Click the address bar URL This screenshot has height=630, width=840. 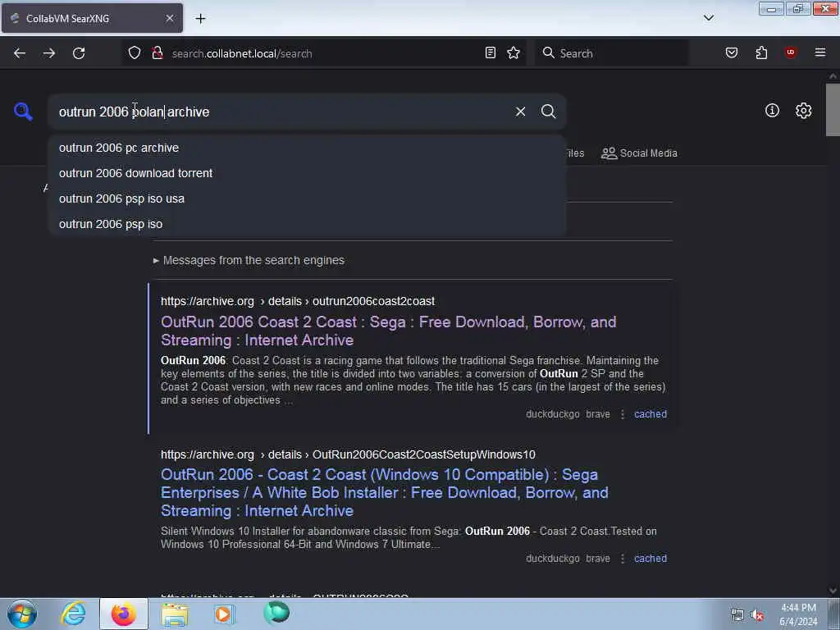click(242, 53)
